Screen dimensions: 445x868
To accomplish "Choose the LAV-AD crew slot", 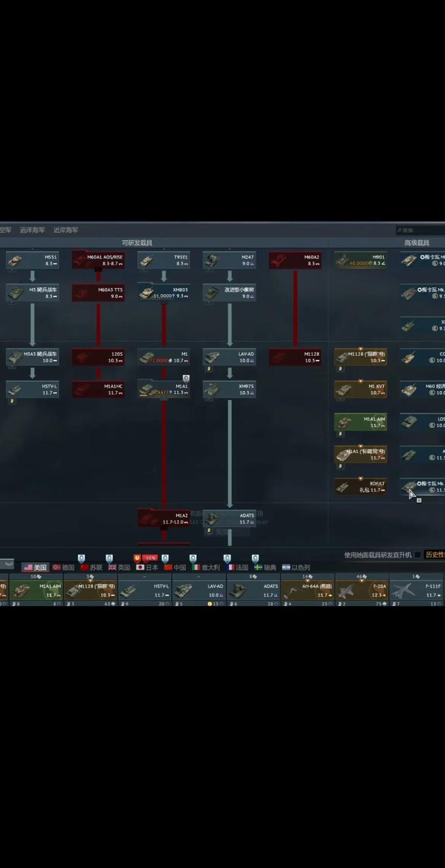I will click(199, 590).
